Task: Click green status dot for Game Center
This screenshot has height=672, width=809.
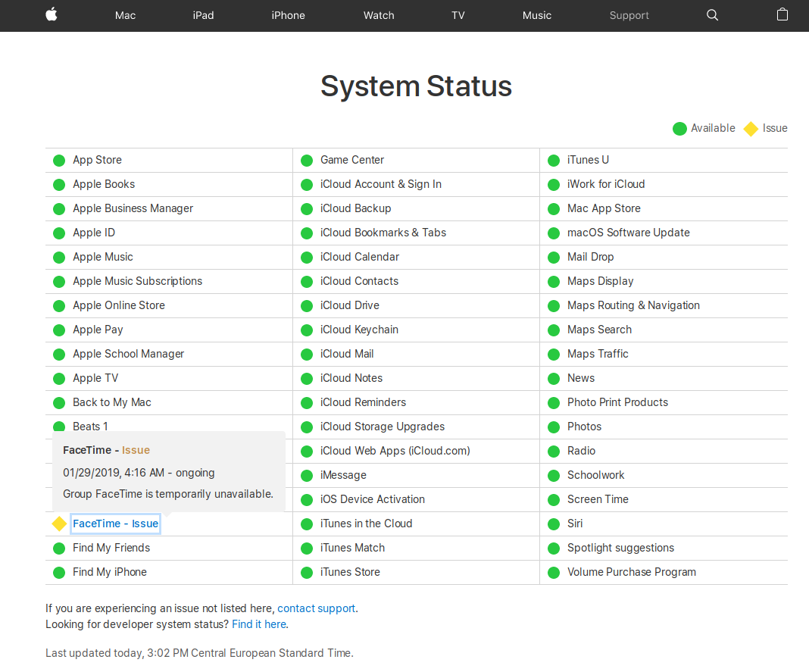Action: click(307, 161)
